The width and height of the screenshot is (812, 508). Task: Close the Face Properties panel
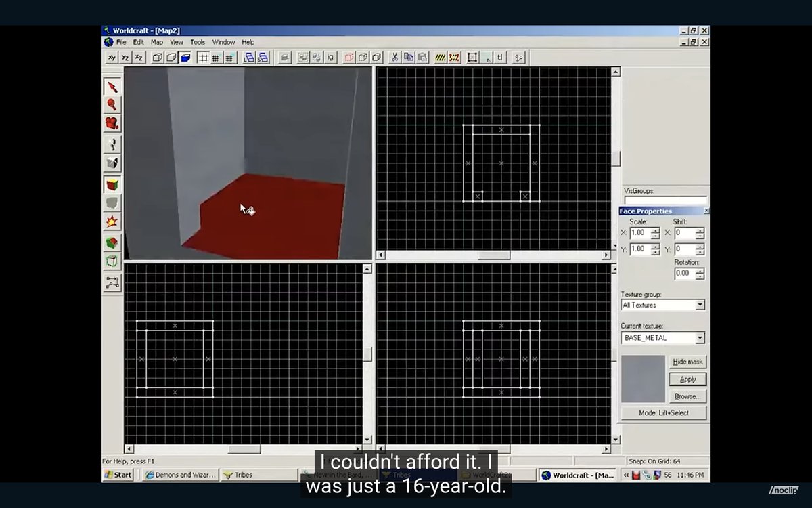tap(706, 211)
